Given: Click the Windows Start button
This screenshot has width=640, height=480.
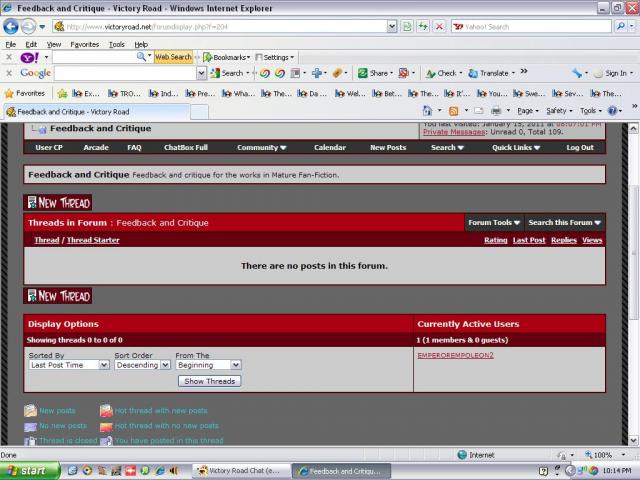Looking at the screenshot, I should (26, 470).
